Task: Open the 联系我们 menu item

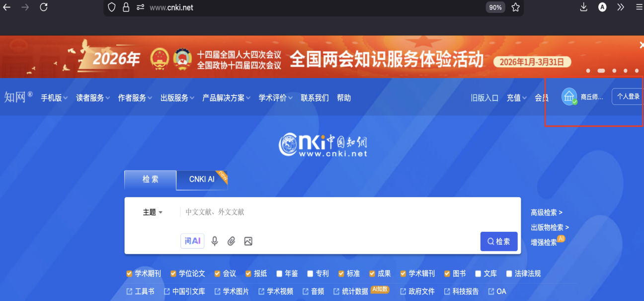Action: click(315, 98)
